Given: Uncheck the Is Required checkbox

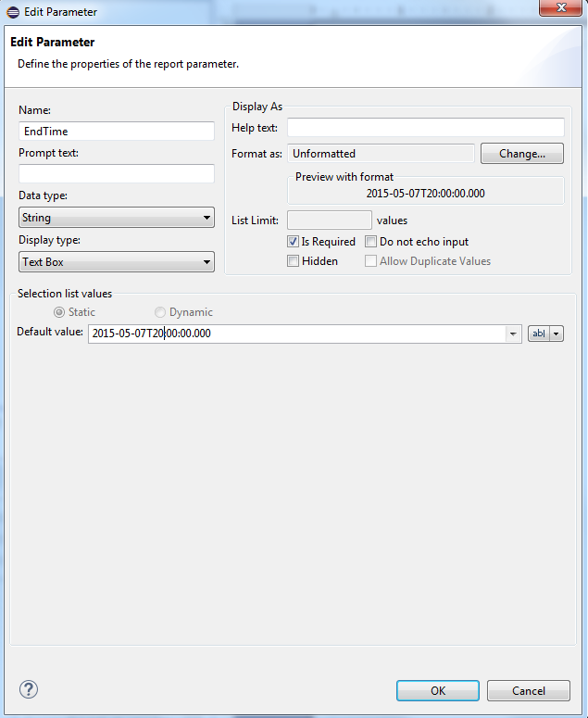Looking at the screenshot, I should [x=294, y=242].
